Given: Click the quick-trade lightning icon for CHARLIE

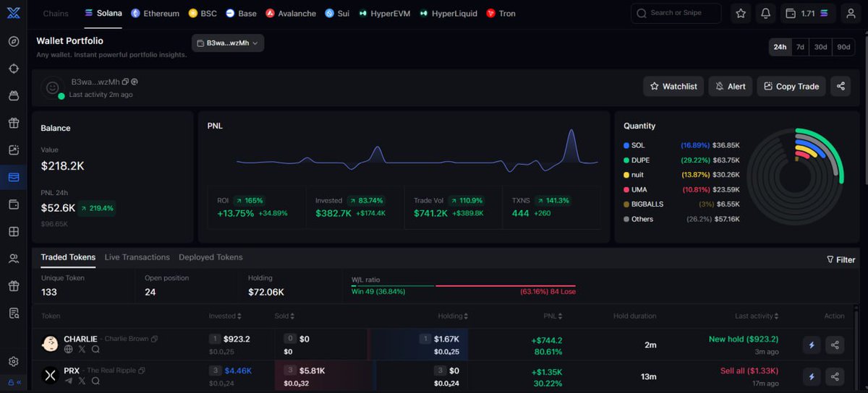Looking at the screenshot, I should 812,345.
